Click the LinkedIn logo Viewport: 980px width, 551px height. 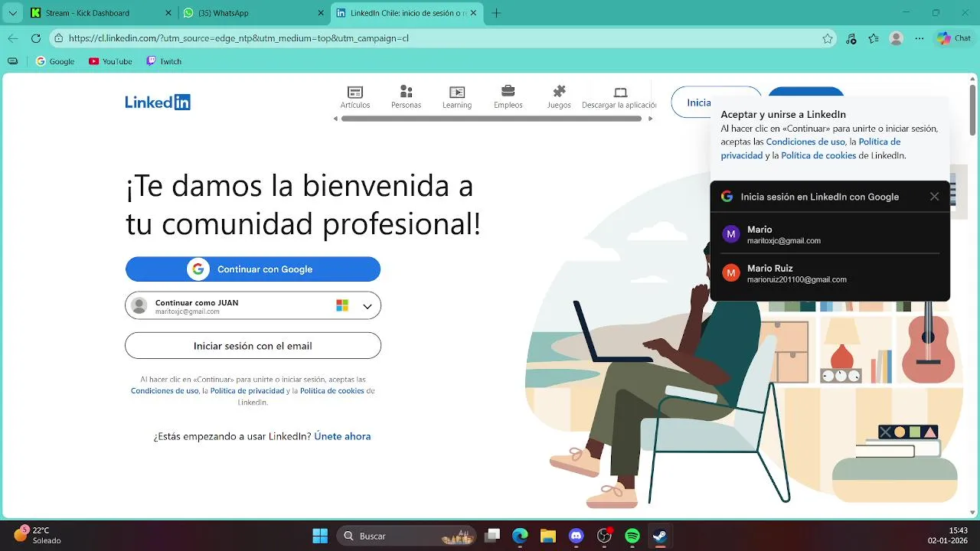coord(158,102)
